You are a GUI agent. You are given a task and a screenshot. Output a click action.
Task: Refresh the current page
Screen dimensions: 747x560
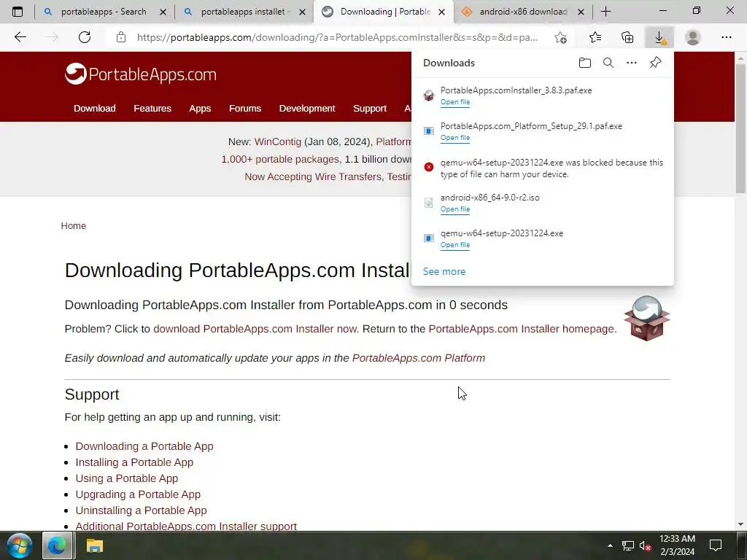point(85,37)
